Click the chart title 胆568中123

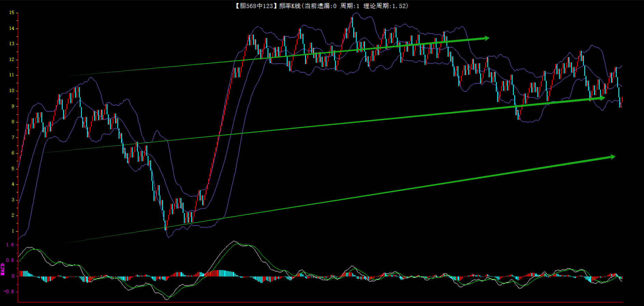tap(254, 6)
